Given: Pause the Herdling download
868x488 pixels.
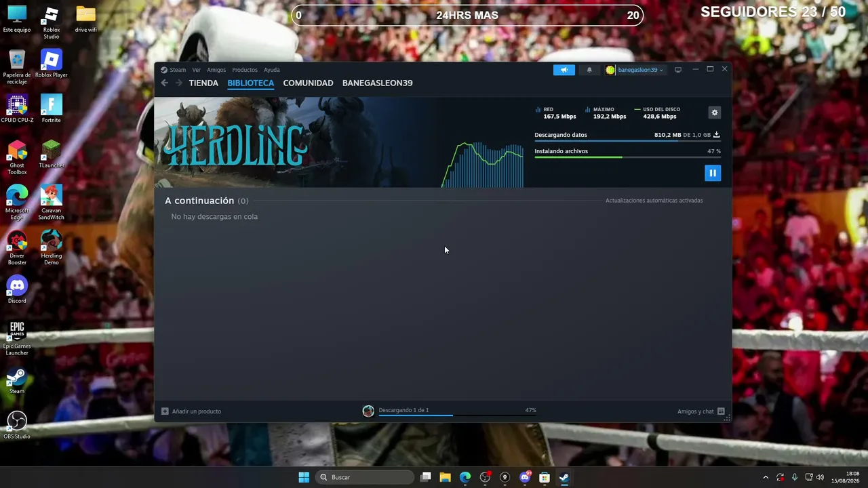Looking at the screenshot, I should click(x=713, y=173).
